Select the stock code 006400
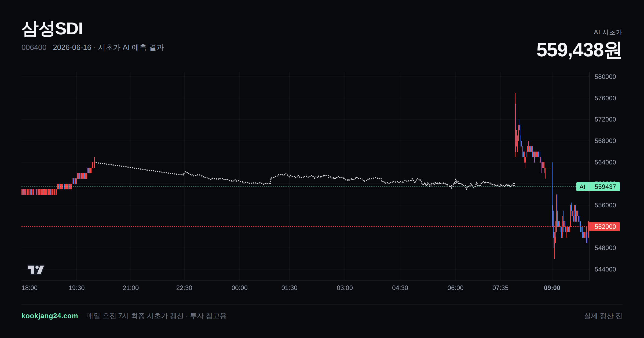 34,47
